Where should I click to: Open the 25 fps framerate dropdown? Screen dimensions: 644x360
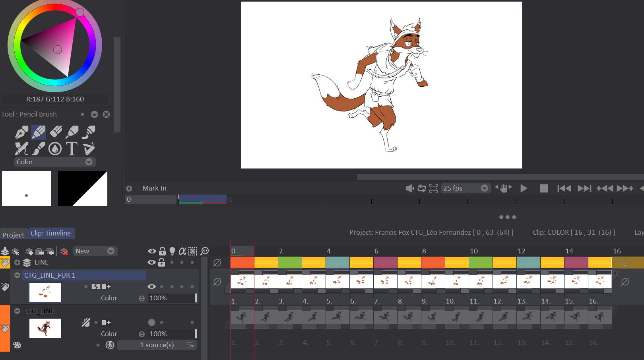(484, 188)
